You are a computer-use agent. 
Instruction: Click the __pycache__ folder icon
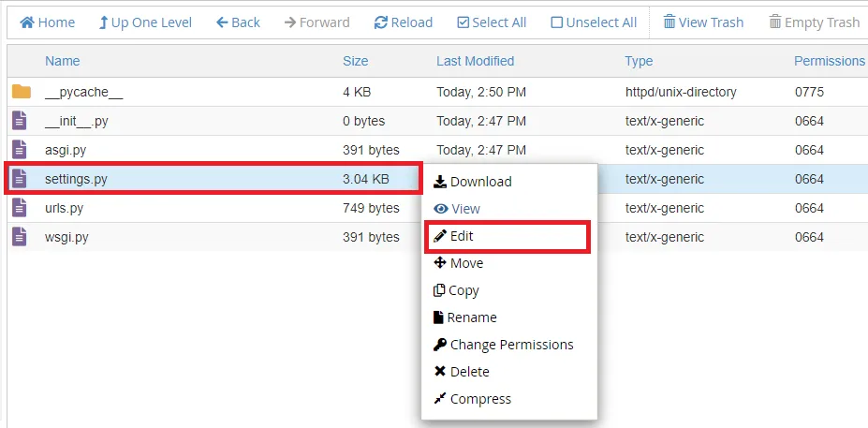tap(22, 92)
